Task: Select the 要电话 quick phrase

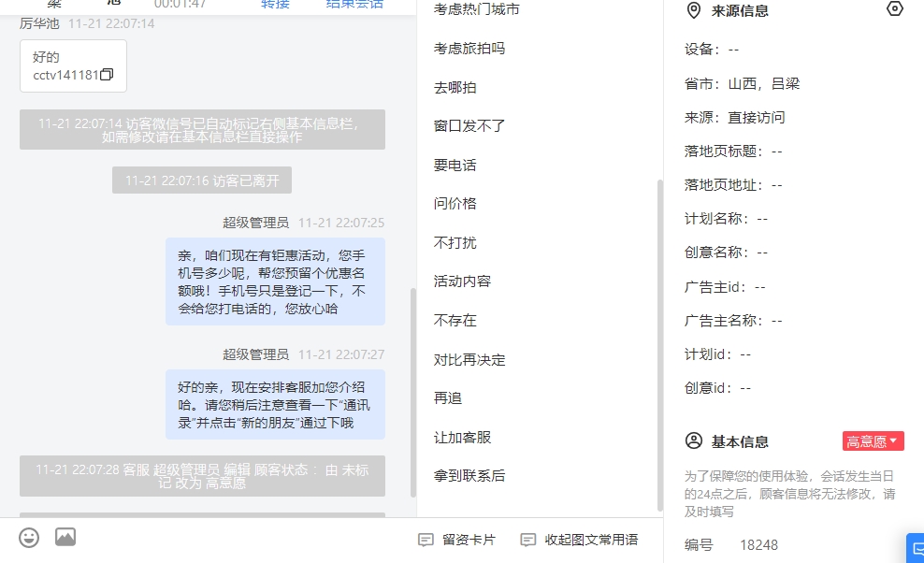Action: coord(455,166)
